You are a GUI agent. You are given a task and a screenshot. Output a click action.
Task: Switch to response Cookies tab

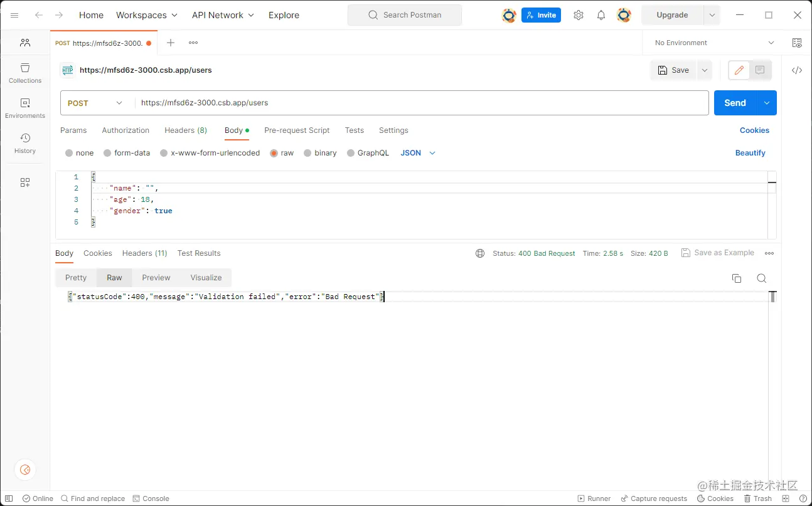(x=98, y=253)
